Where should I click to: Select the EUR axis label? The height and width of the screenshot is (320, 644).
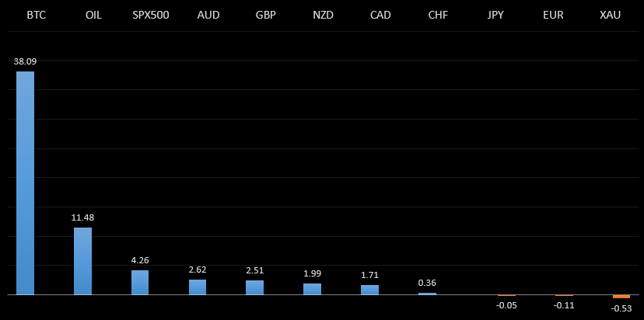(x=553, y=15)
